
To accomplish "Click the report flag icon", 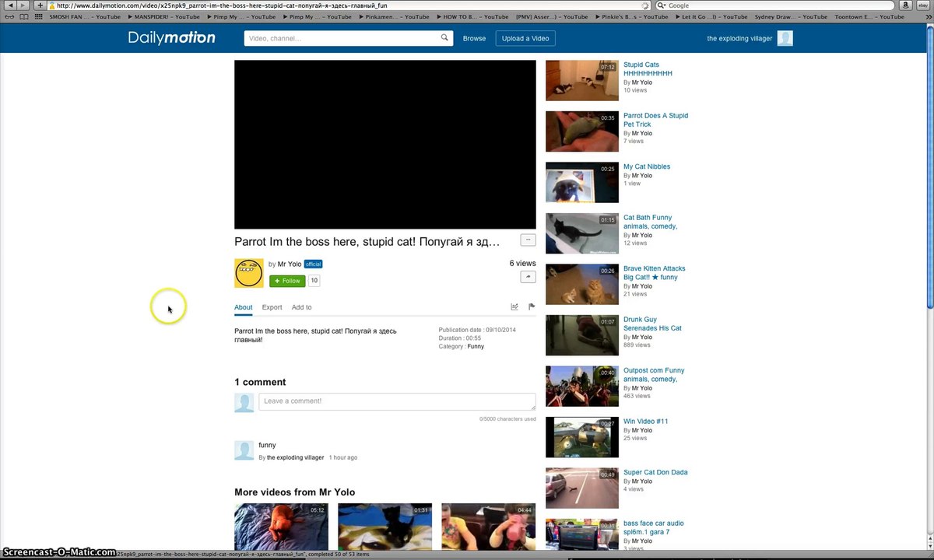I will point(532,307).
